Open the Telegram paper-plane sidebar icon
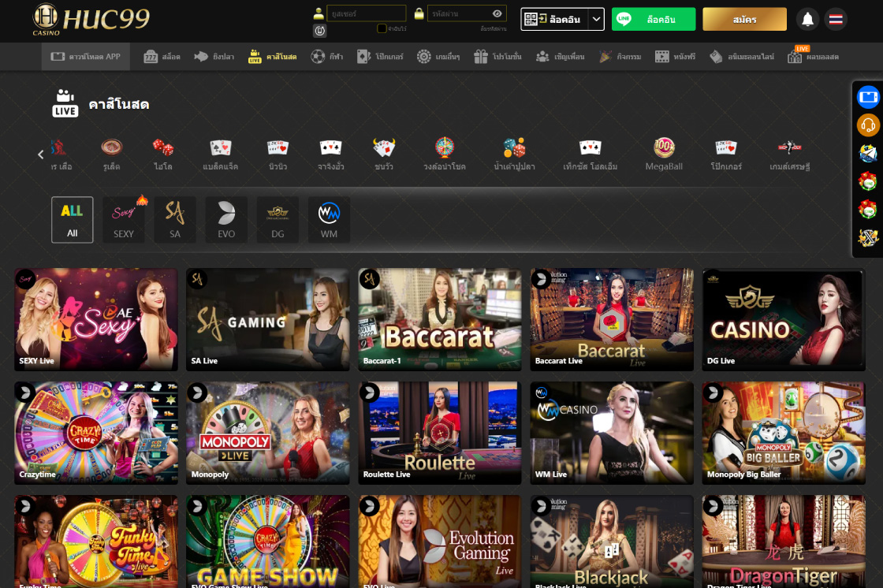This screenshot has height=588, width=883. tap(868, 153)
